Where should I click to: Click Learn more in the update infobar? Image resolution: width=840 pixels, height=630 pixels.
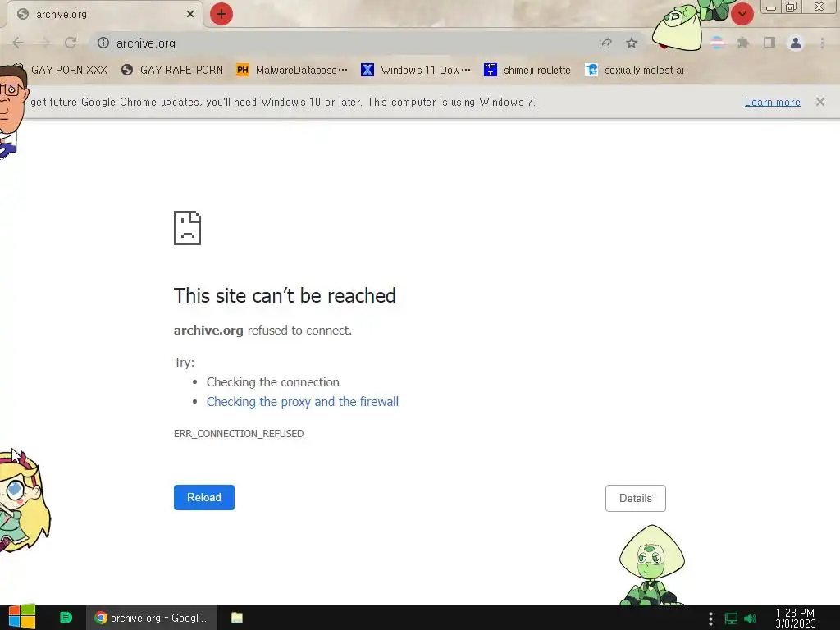tap(773, 102)
